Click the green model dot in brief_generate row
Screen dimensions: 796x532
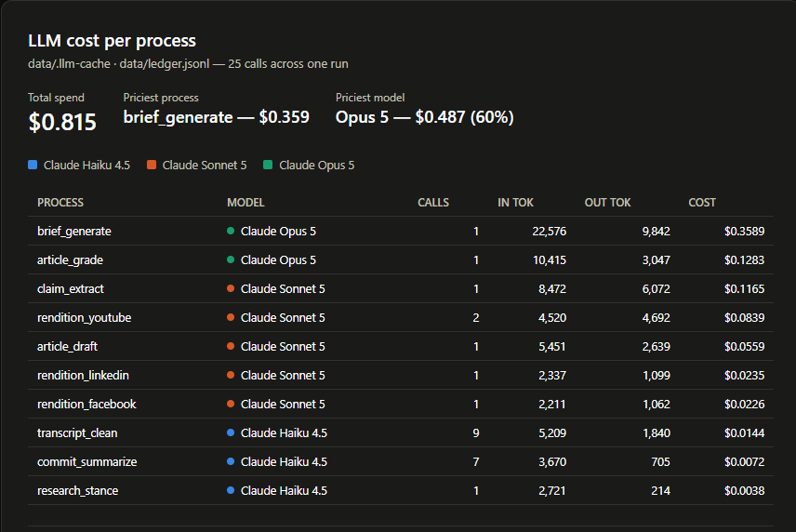(231, 231)
